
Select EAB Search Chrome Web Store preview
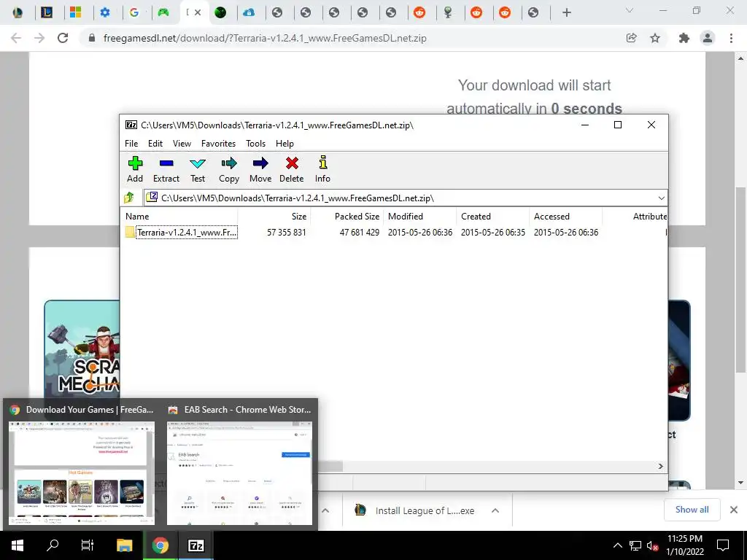coord(239,464)
